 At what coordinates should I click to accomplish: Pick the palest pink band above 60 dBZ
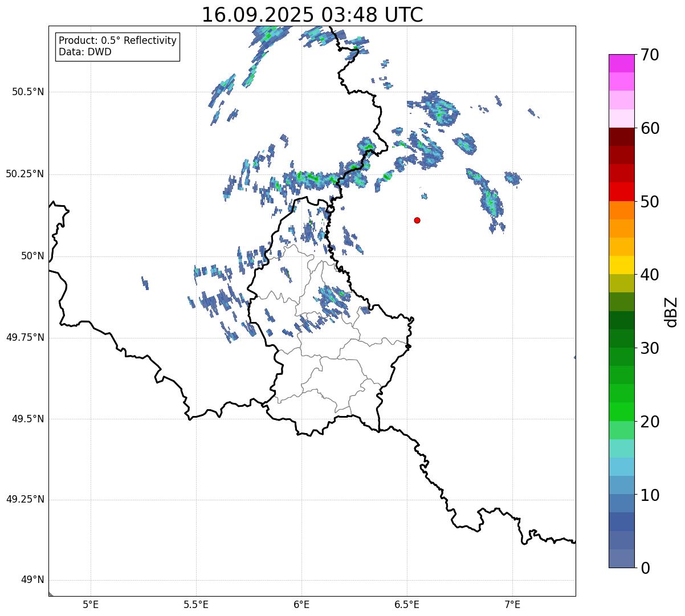tap(622, 119)
